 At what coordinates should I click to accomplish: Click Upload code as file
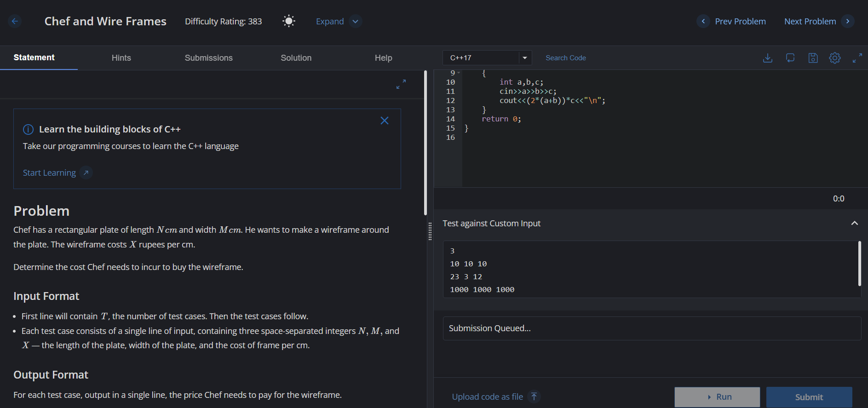tap(487, 397)
